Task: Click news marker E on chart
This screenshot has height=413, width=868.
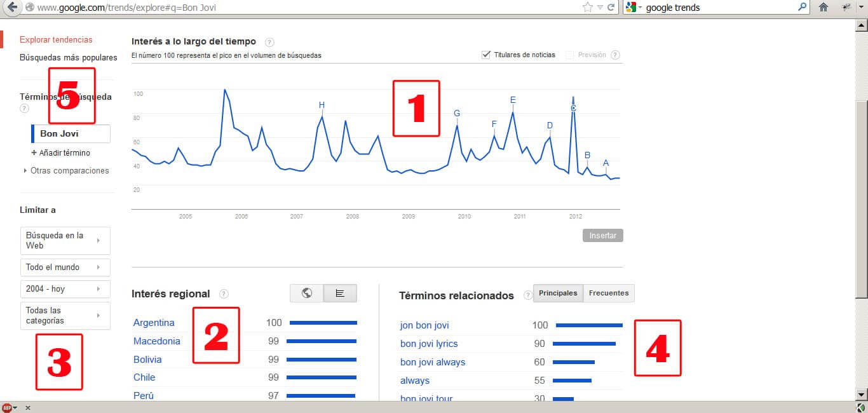Action: (513, 100)
